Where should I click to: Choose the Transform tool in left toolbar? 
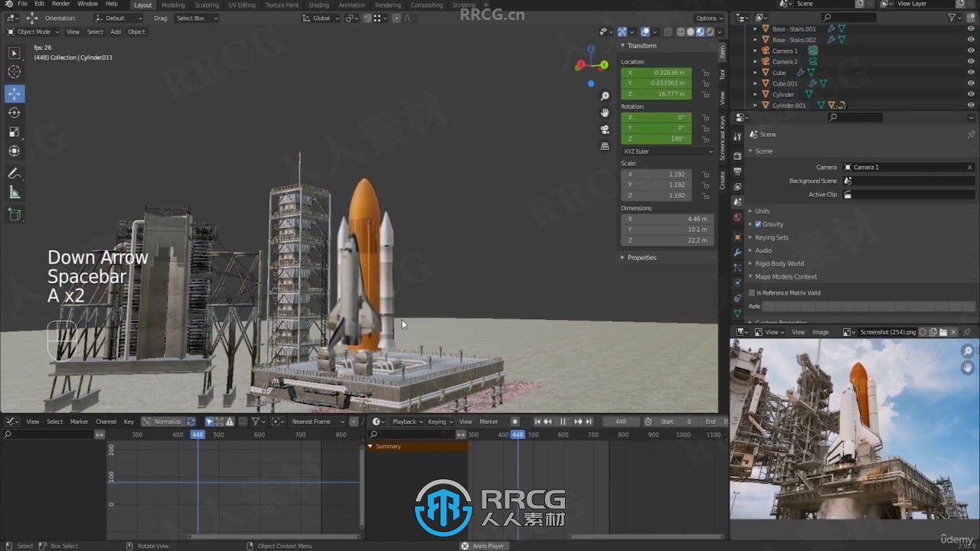15,151
